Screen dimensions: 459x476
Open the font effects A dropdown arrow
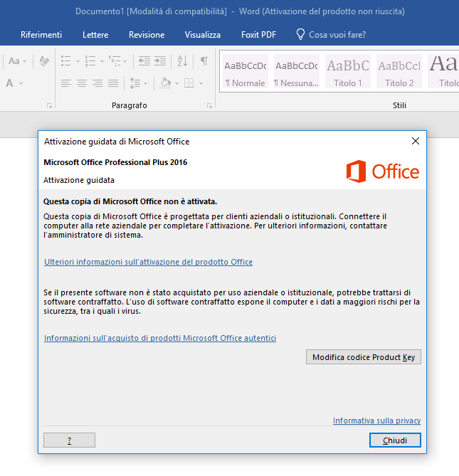point(21,83)
